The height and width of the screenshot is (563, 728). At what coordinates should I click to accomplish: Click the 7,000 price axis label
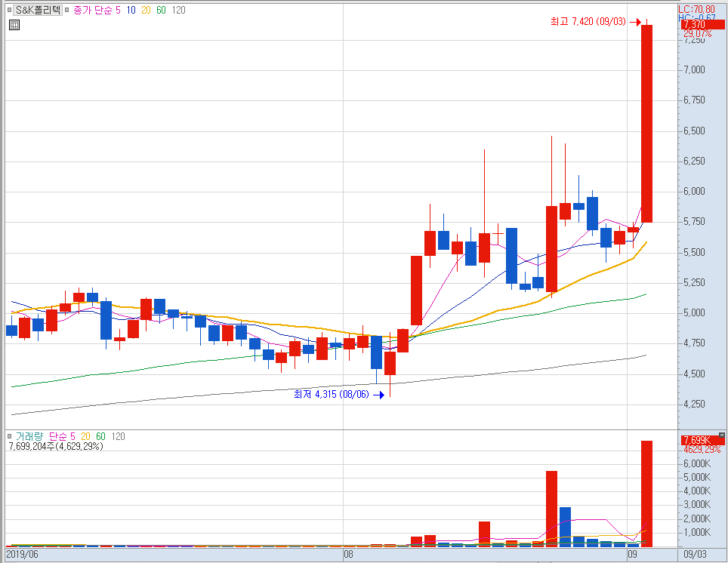[x=694, y=69]
